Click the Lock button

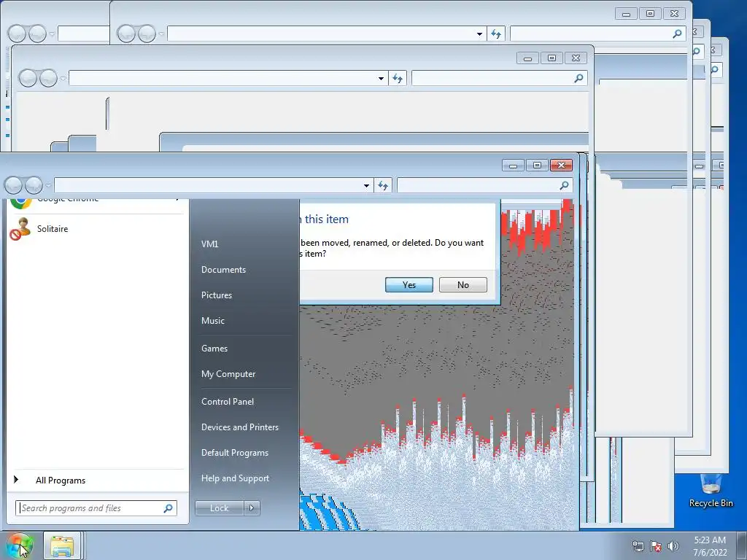[x=219, y=508]
